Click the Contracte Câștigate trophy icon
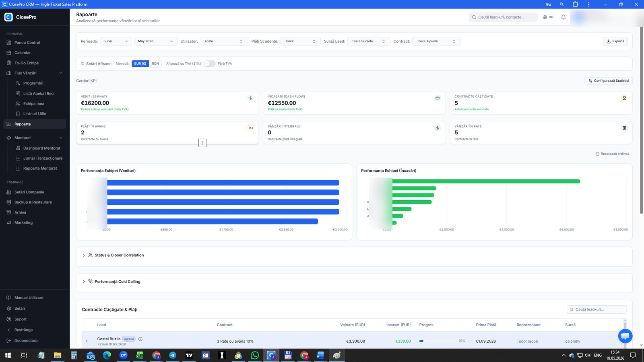The image size is (644, 362). pos(624,98)
